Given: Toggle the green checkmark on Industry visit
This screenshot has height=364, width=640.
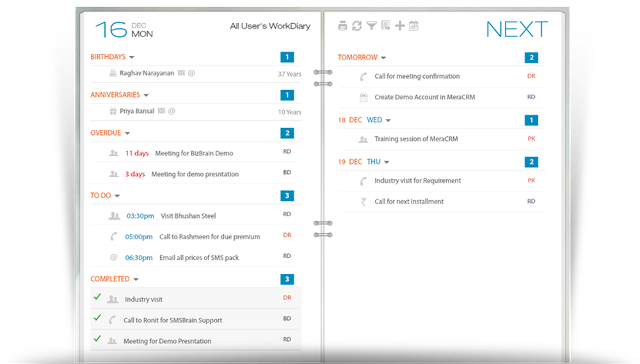Looking at the screenshot, I should [97, 297].
